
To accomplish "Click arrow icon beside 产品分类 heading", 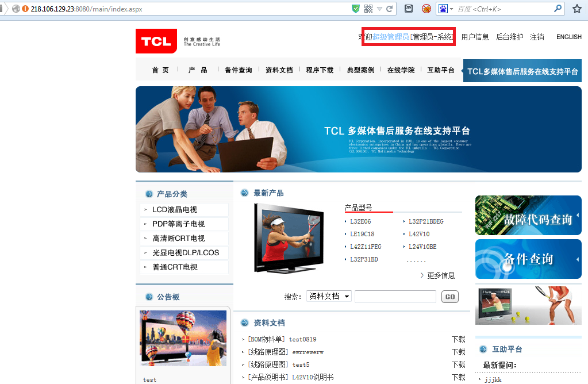I will click(149, 194).
